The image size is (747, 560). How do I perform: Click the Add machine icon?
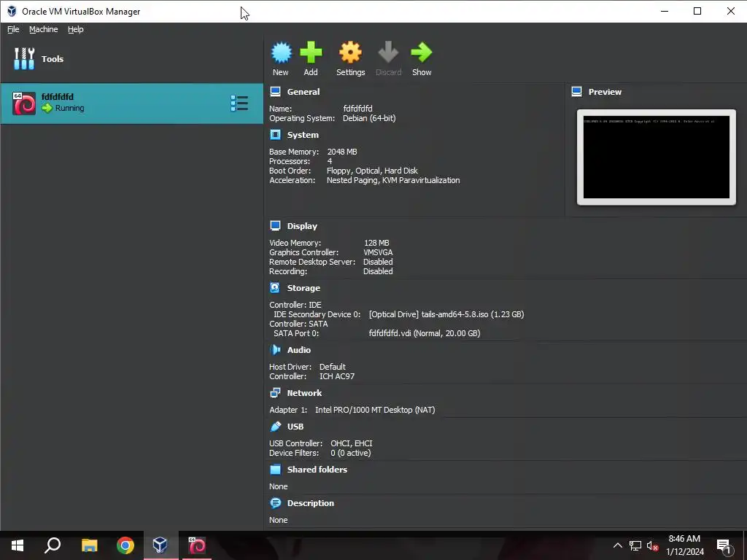coord(311,52)
